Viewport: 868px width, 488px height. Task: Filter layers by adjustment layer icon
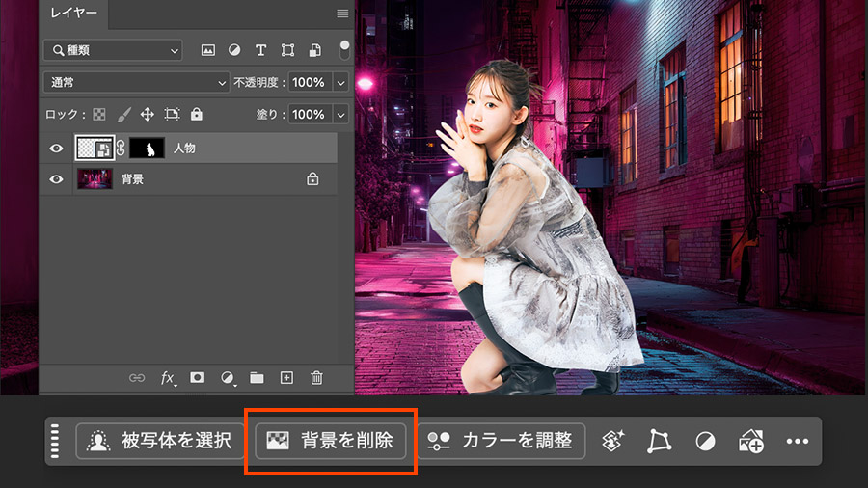[234, 50]
